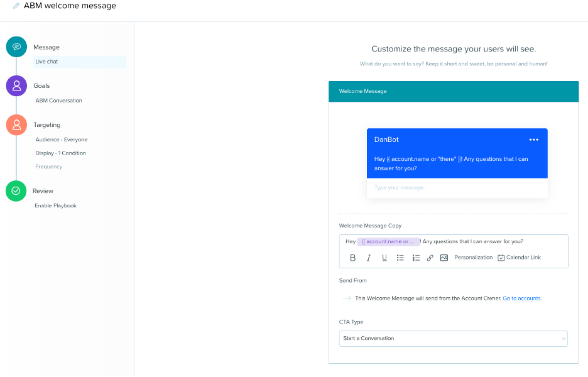
Task: Follow the Go to accounts link
Action: click(522, 298)
